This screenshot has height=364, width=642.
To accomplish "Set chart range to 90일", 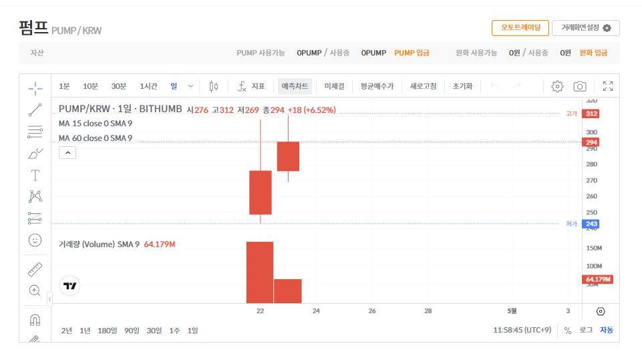I will point(132,331).
